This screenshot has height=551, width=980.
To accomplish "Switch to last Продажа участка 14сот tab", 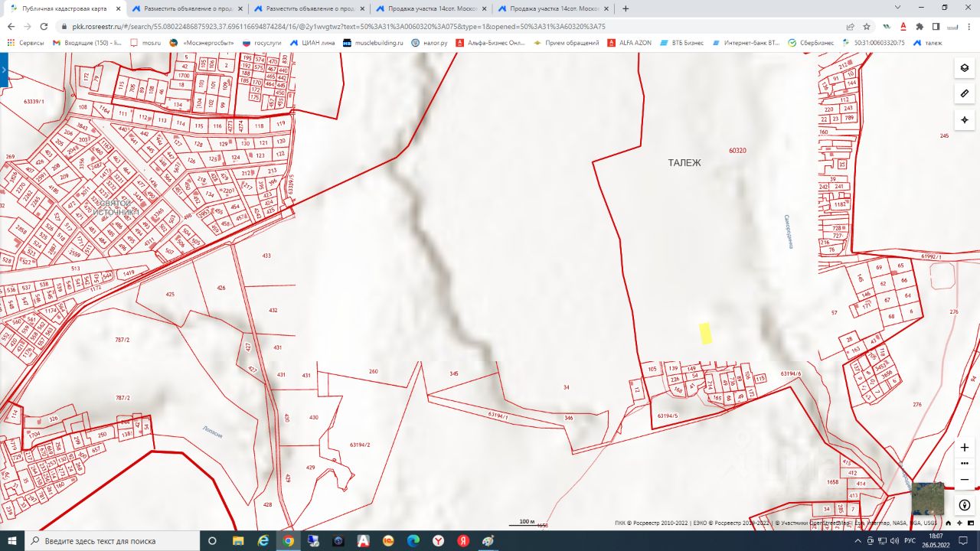I will [554, 8].
